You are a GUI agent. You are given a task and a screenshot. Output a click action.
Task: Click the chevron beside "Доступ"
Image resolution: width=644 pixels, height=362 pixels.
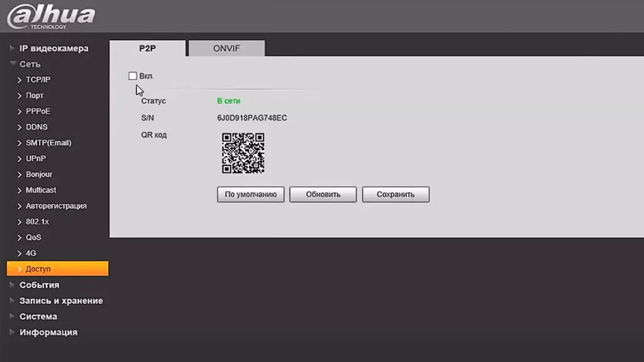[x=19, y=269]
